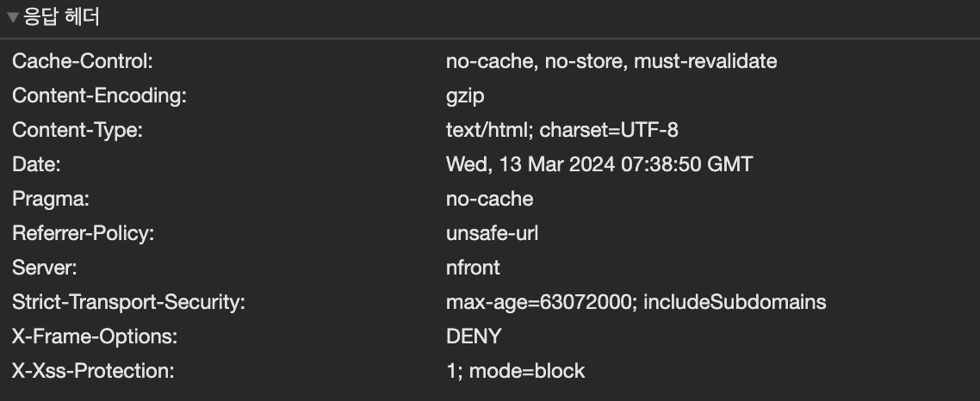
Task: Click the text/html; charset=UTF-8 value
Action: click(562, 131)
